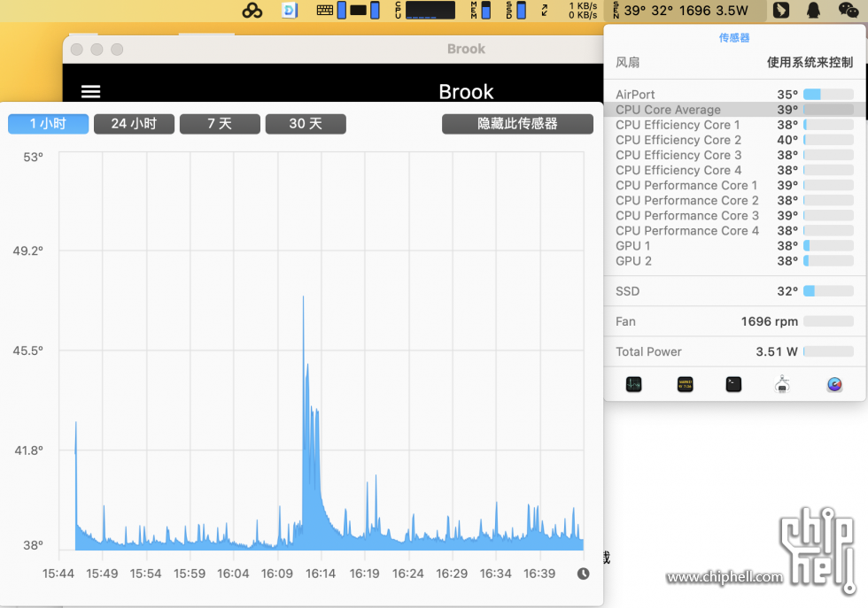Screen dimensions: 868x608
Task: Click the AirPort temperature bar
Action: click(828, 94)
